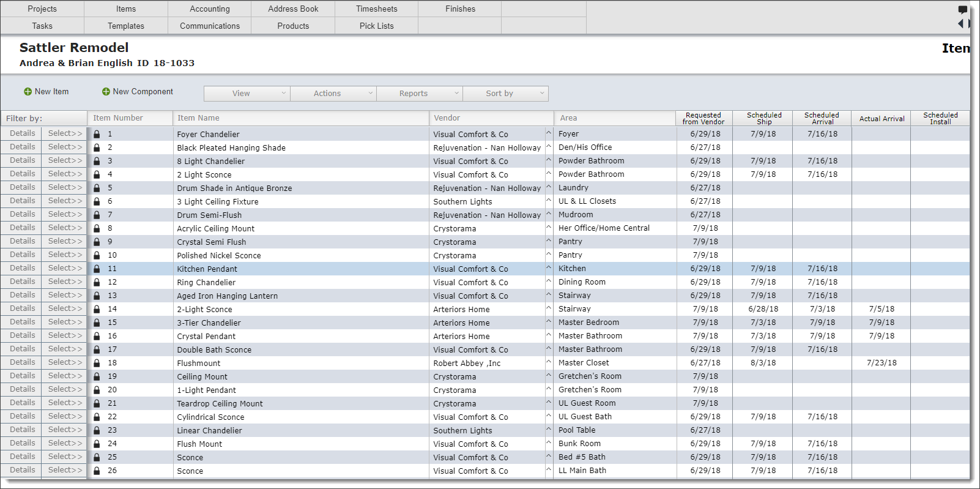Click lock icon for Aged Iron Hanging Lantern
This screenshot has width=980, height=489.
pyautogui.click(x=97, y=296)
